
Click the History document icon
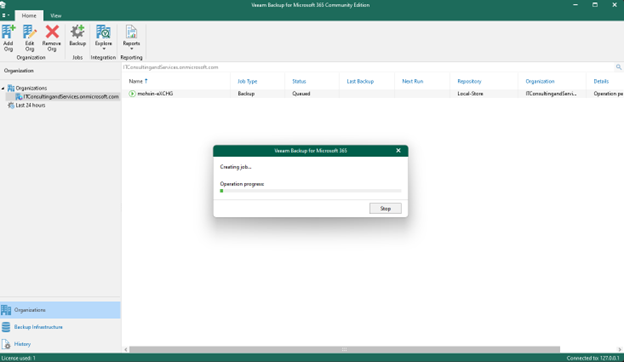6,344
